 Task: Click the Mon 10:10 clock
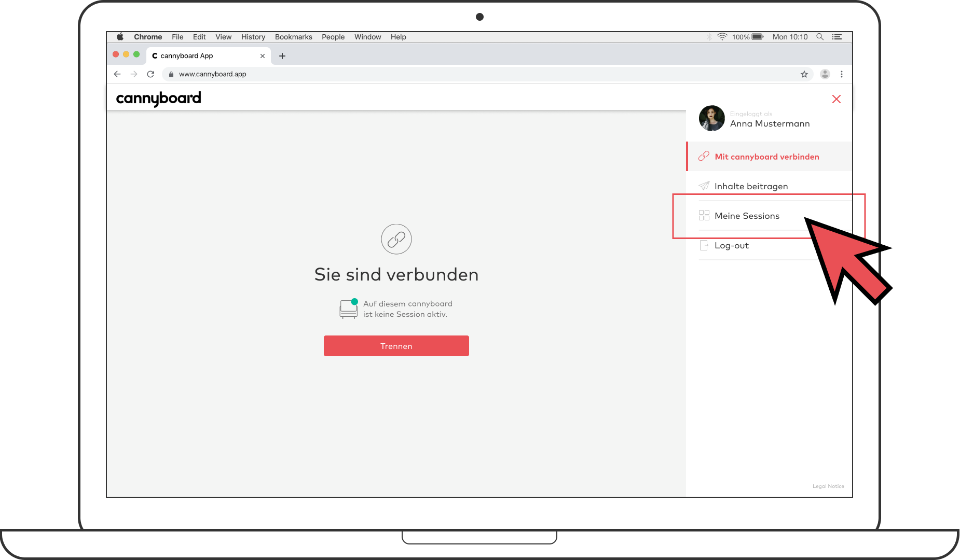tap(790, 37)
